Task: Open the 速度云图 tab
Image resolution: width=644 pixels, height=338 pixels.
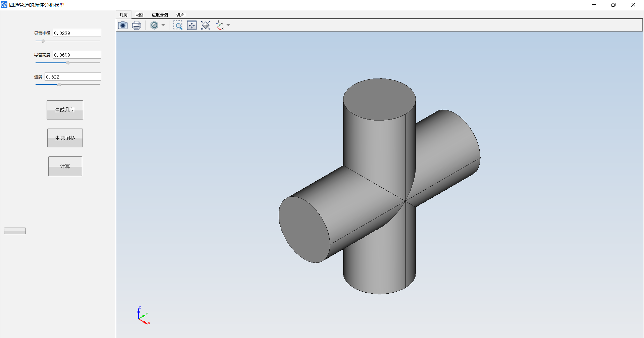Action: tap(160, 15)
